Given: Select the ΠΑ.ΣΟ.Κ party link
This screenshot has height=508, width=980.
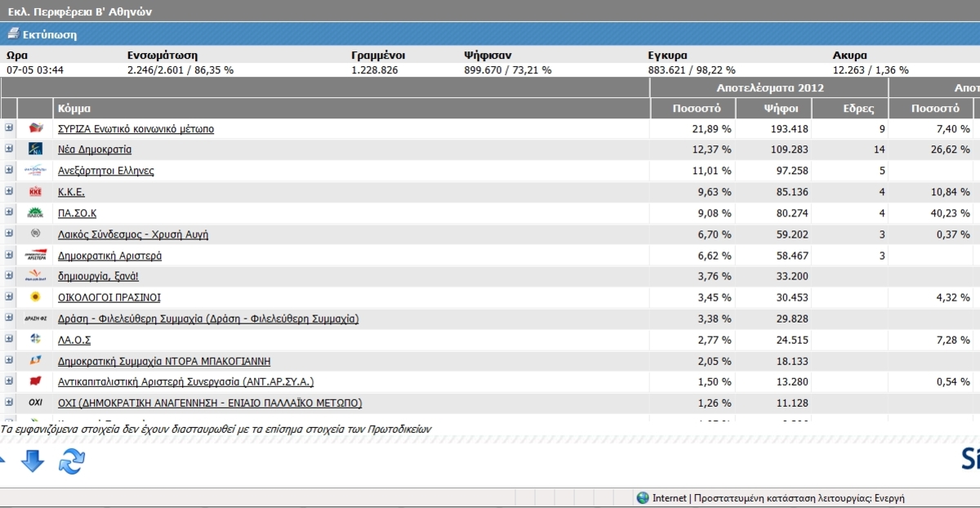Looking at the screenshot, I should (x=78, y=214).
